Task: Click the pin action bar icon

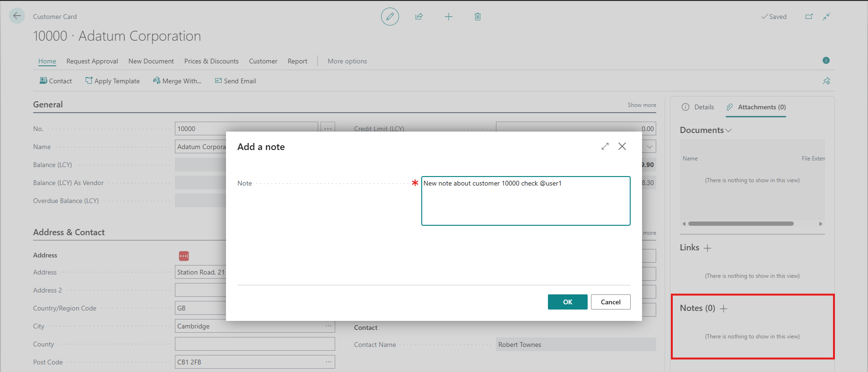Action: coord(826,81)
